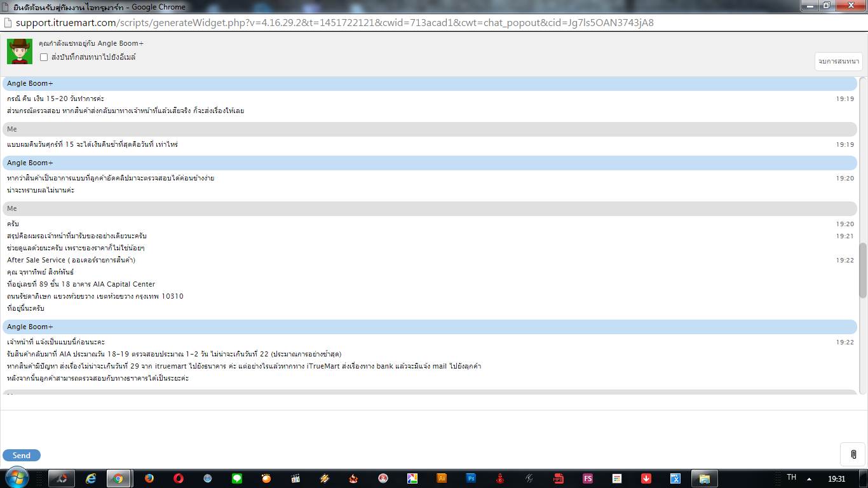Open Windows Explorer folder in taskbar
868x488 pixels.
pyautogui.click(x=704, y=478)
